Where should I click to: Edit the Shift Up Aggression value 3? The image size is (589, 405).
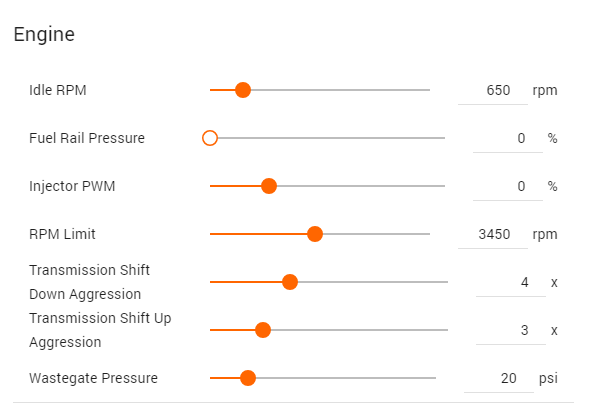pyautogui.click(x=511, y=330)
